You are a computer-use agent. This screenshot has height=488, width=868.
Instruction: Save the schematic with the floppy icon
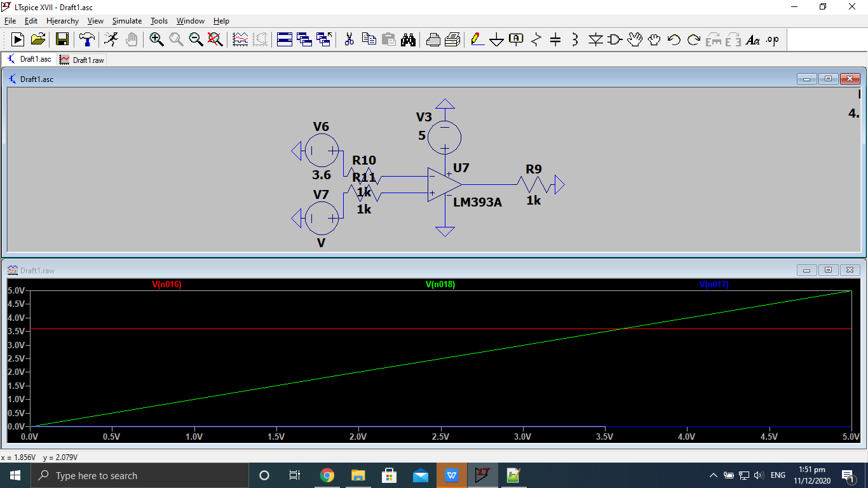[62, 39]
